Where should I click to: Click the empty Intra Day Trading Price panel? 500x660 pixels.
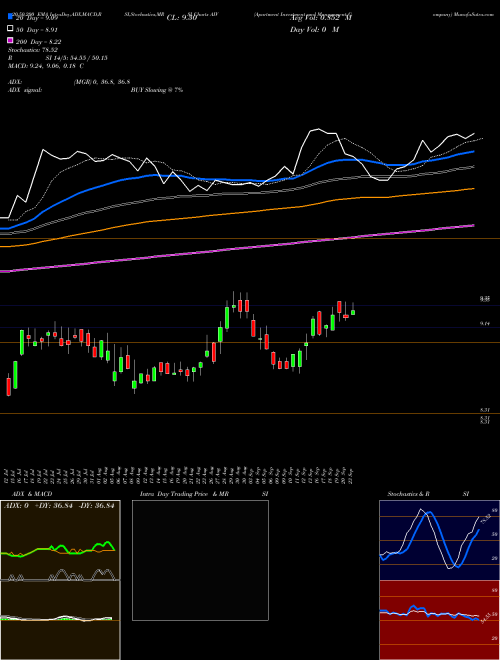point(200,560)
